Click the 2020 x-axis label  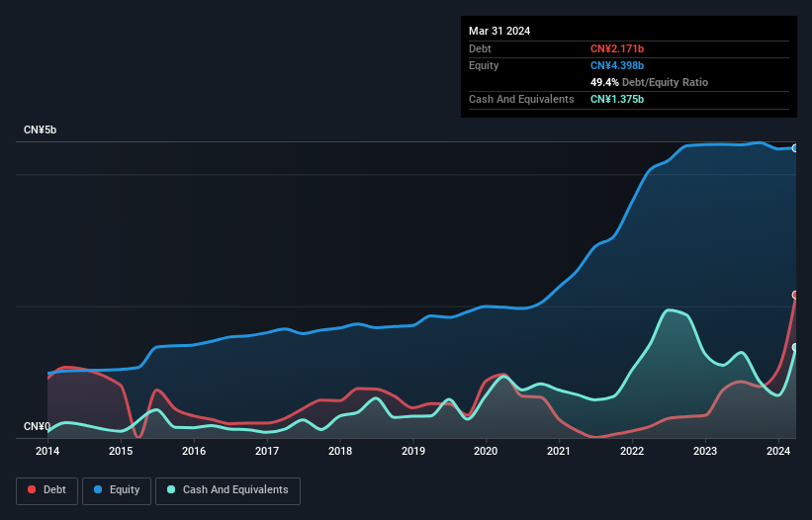pos(486,451)
